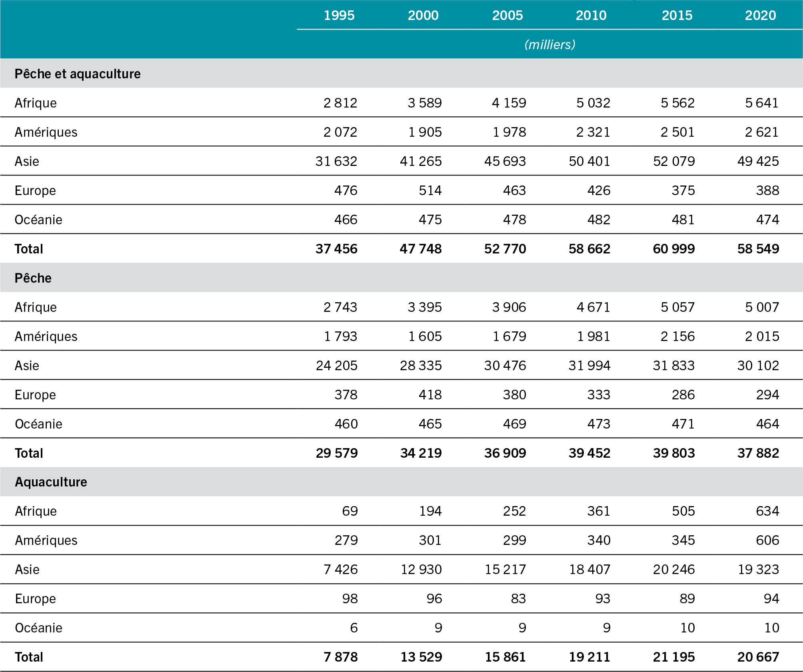
Task: Click value 634 in Aquaculture Afrique row
Action: 767,511
